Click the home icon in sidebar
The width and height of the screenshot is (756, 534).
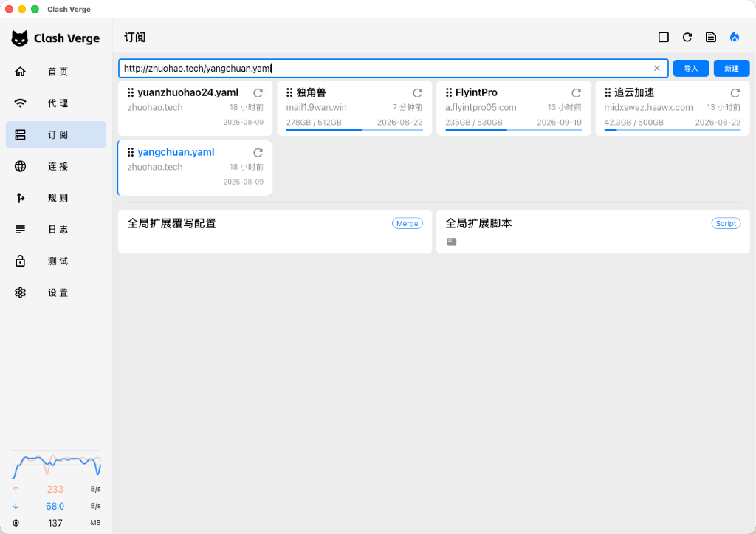[x=20, y=72]
